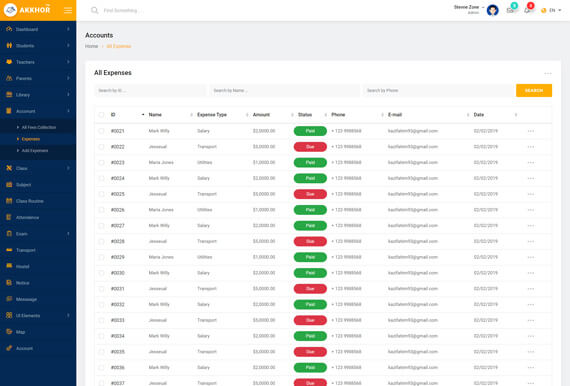Click the Home breadcrumb link
The width and height of the screenshot is (570, 386).
coord(91,46)
